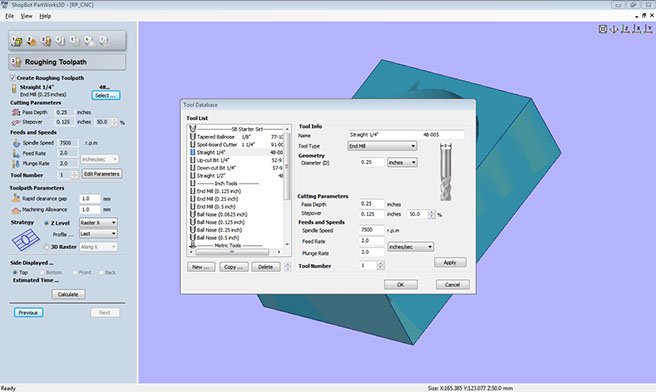Open step 2 material size icon
The height and width of the screenshot is (392, 656).
(x=31, y=41)
